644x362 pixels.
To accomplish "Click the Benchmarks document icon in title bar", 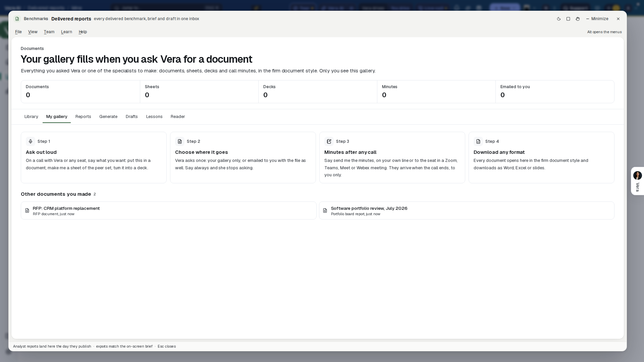I will tap(17, 19).
